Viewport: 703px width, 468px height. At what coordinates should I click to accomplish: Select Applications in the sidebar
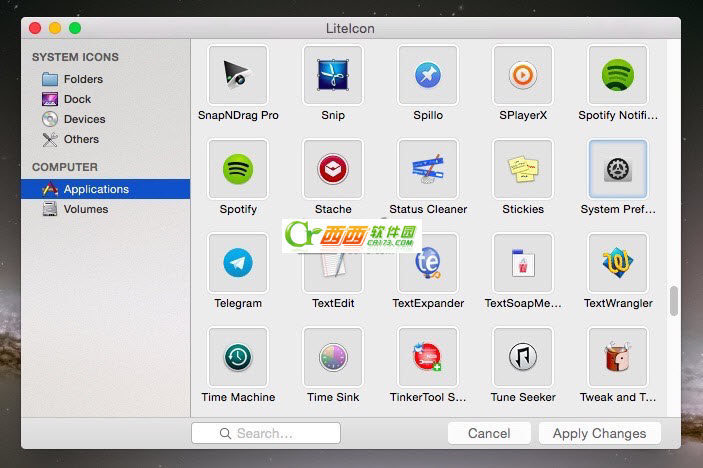tap(105, 189)
